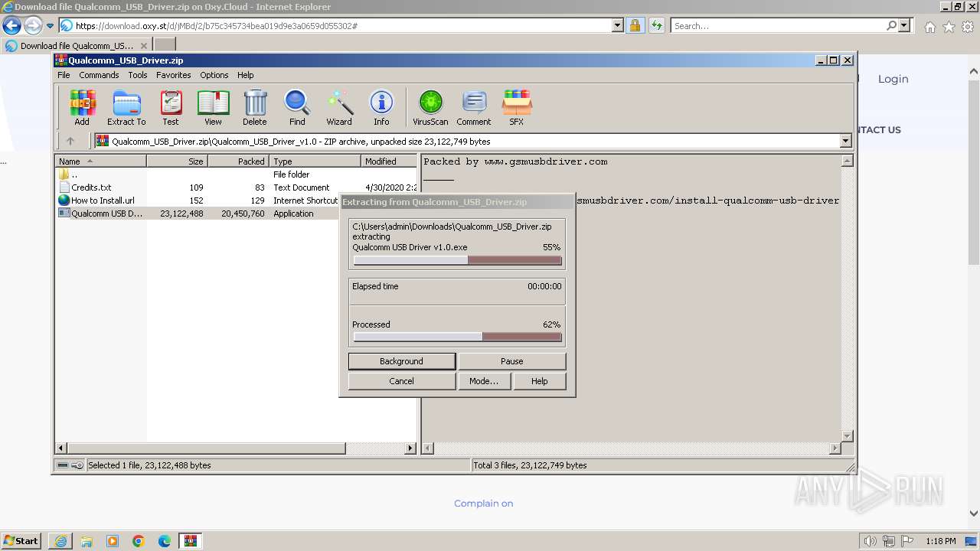Run VirusScan from the toolbar
The width and height of the screenshot is (980, 551).
click(430, 107)
